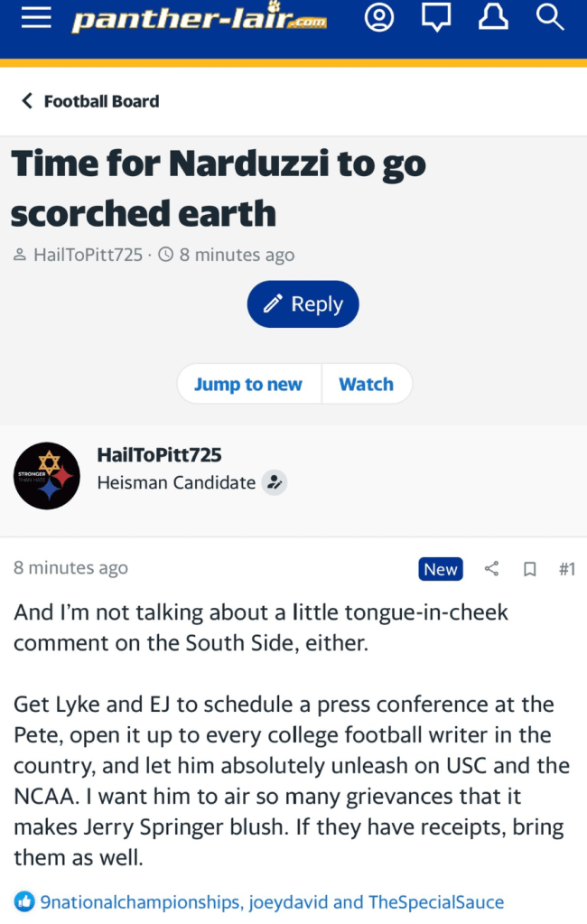
Task: View list of users who liked post
Action: coord(272,901)
